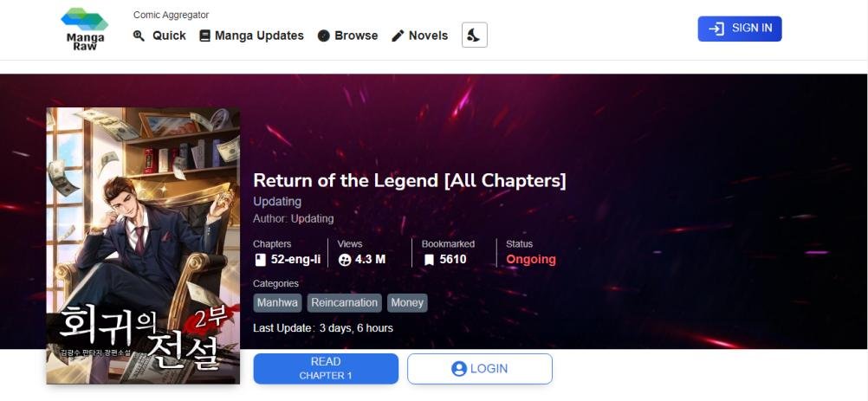
Task: Go to the Browse section
Action: tap(347, 36)
